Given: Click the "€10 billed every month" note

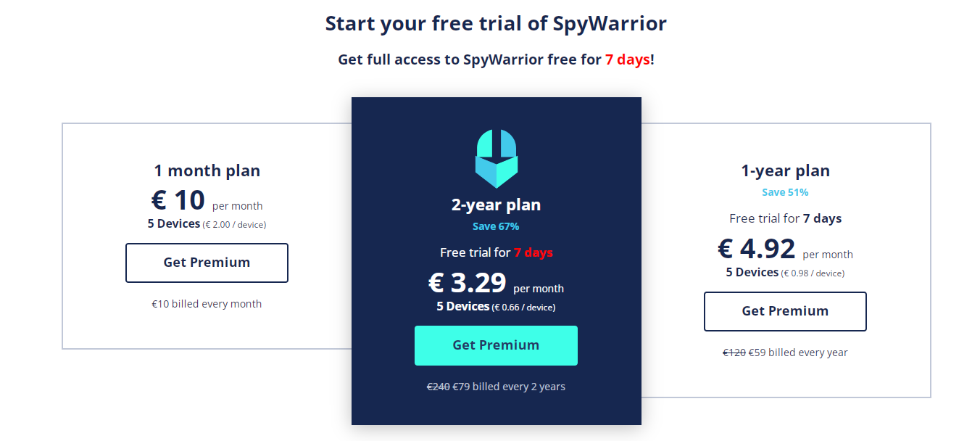Looking at the screenshot, I should (x=207, y=304).
